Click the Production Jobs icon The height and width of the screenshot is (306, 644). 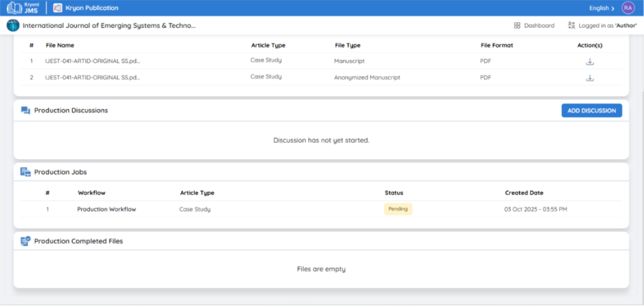(26, 172)
